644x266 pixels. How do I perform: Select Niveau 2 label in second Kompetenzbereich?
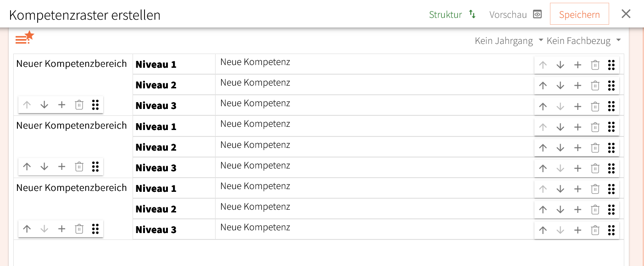[x=156, y=147]
